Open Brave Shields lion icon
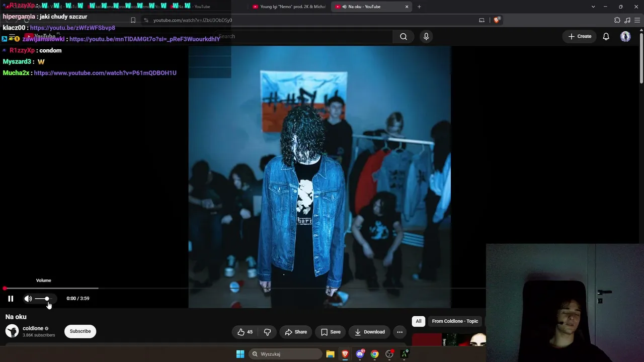 click(497, 20)
